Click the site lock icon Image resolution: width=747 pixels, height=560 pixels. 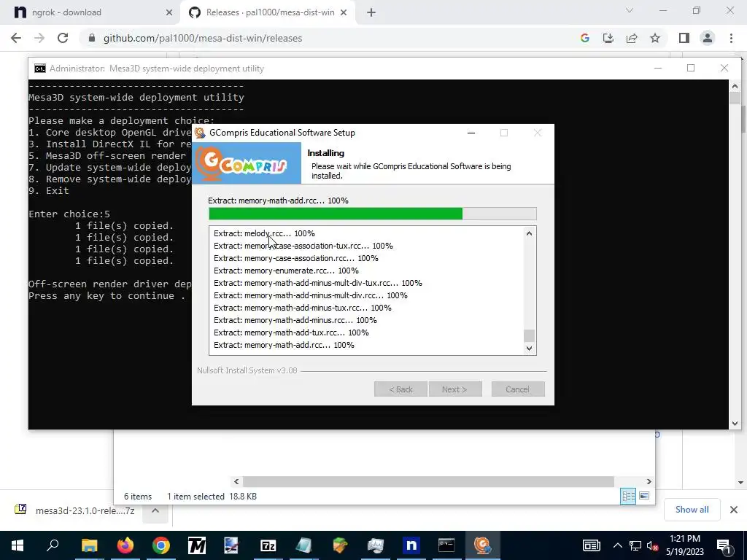92,38
